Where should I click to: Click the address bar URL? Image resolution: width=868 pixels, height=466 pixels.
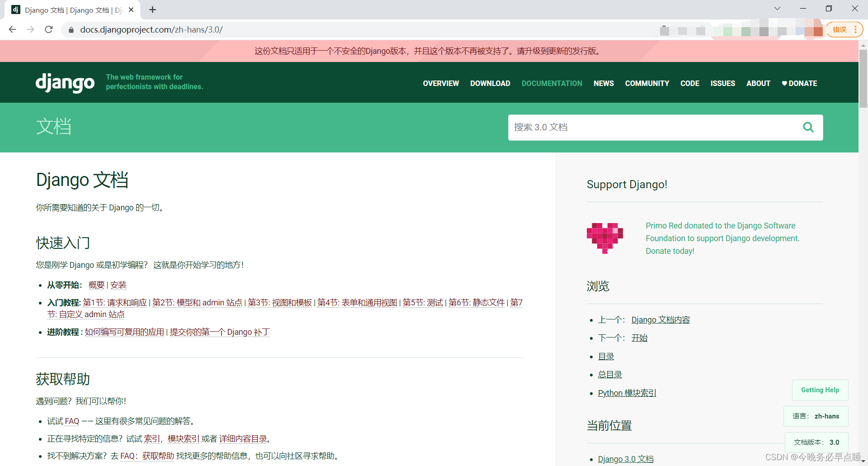[x=151, y=29]
